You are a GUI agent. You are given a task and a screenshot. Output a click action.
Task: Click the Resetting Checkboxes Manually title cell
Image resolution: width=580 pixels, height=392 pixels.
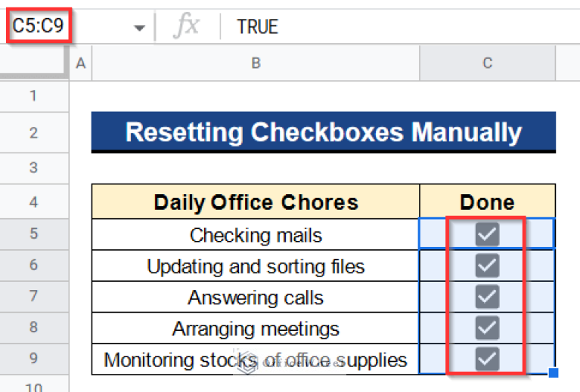[323, 133]
